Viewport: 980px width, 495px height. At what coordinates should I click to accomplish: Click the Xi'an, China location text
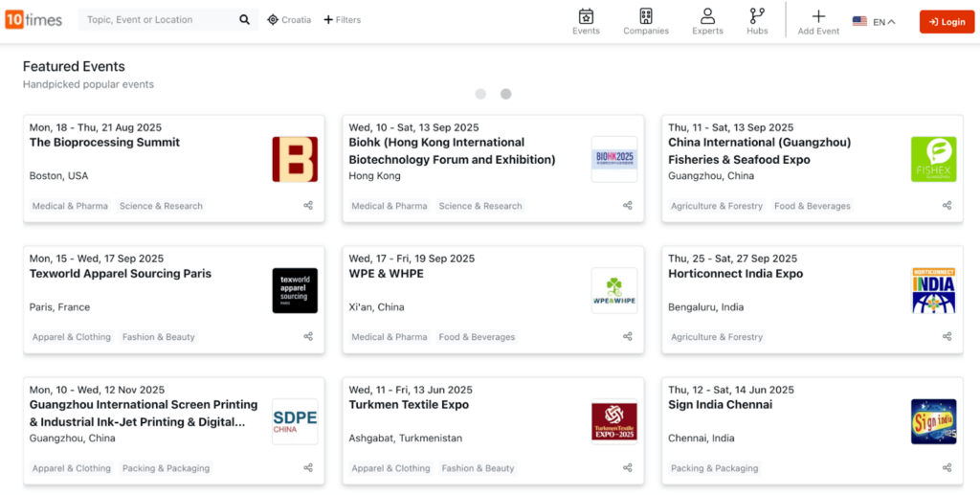376,307
